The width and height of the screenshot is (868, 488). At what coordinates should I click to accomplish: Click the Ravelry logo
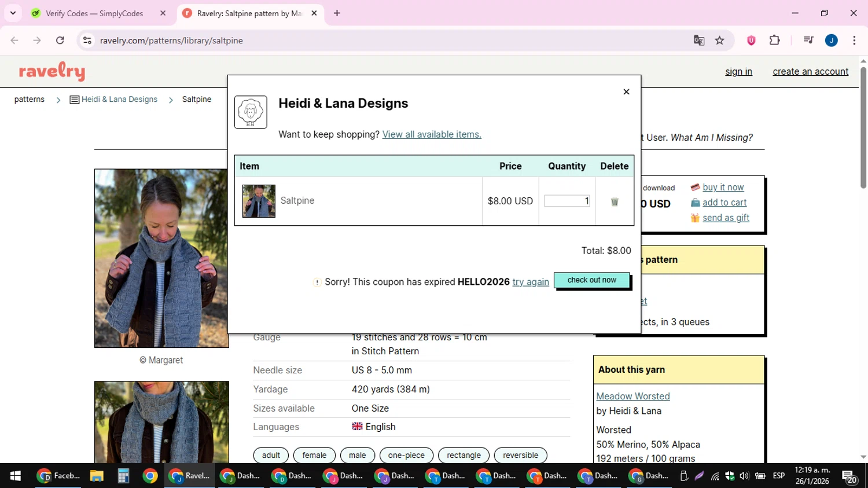pyautogui.click(x=52, y=71)
